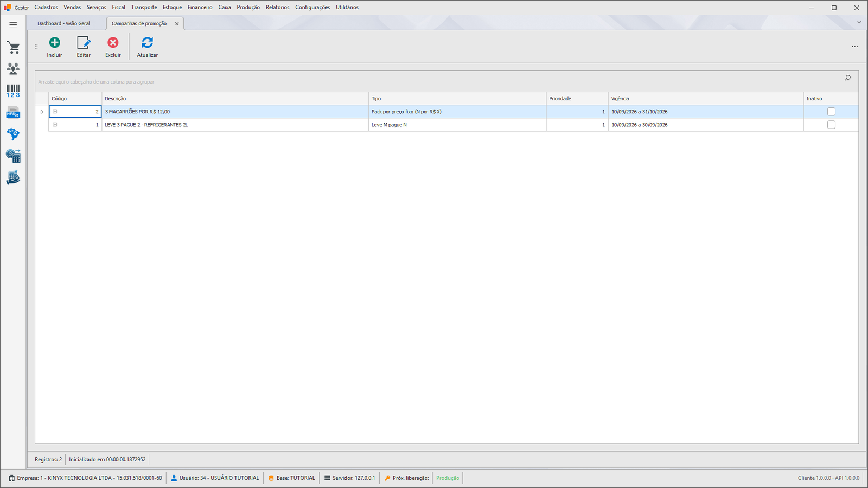Click the Usuário status bar entry

pos(215,478)
